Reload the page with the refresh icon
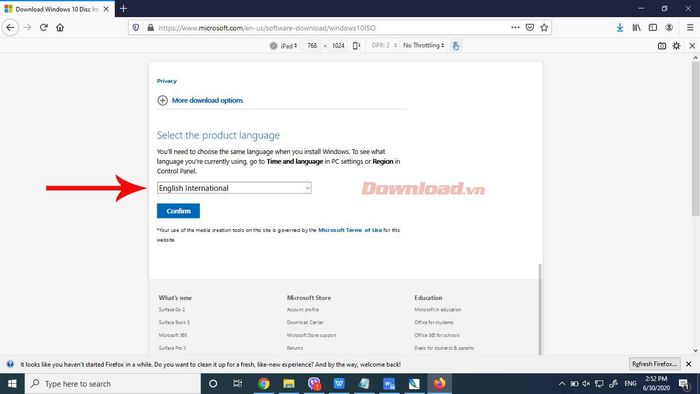700x394 pixels. click(44, 28)
